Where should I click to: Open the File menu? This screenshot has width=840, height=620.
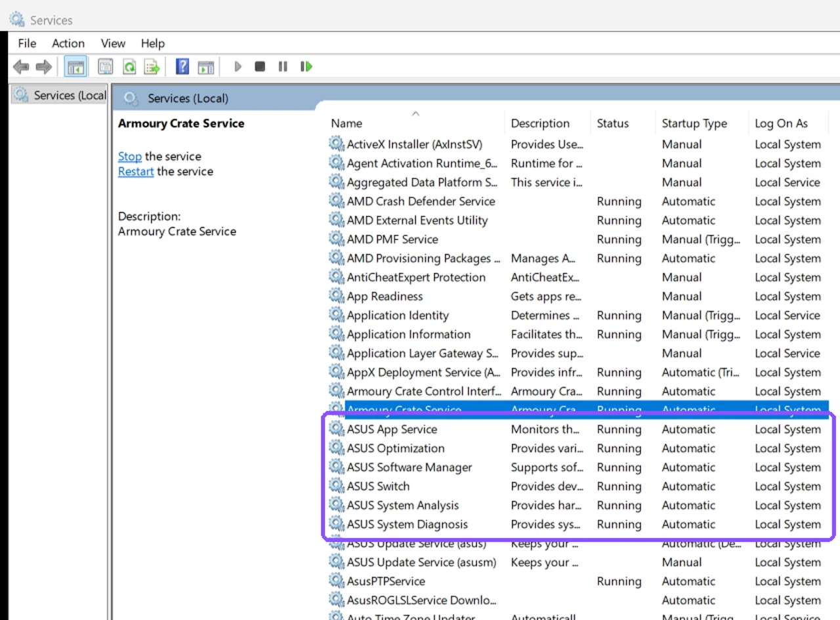tap(27, 43)
